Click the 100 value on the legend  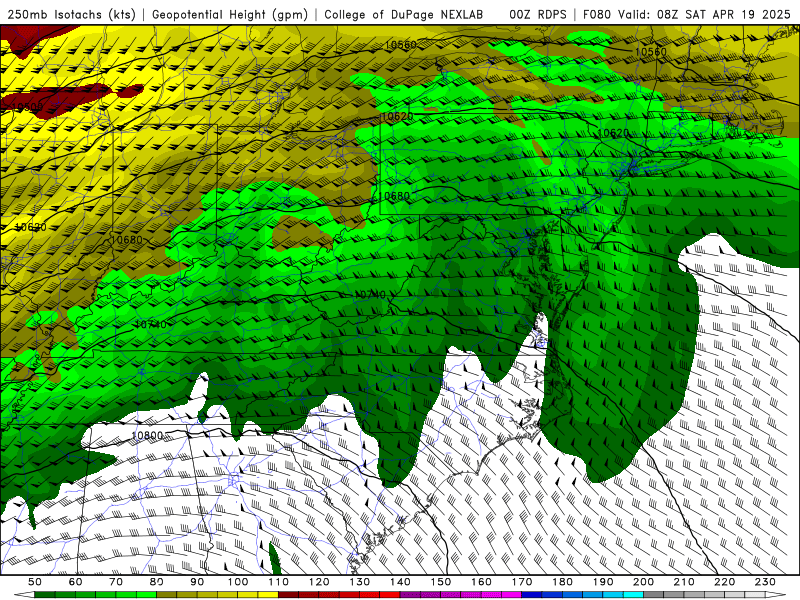pos(238,582)
